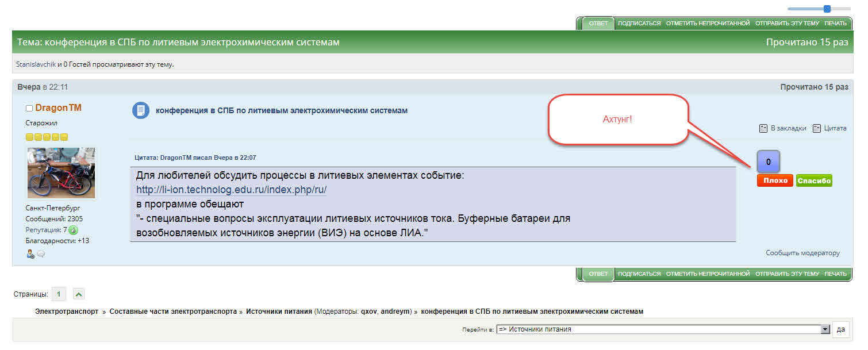Click the speech bubble message icon under profile
The image size is (868, 350).
(41, 254)
